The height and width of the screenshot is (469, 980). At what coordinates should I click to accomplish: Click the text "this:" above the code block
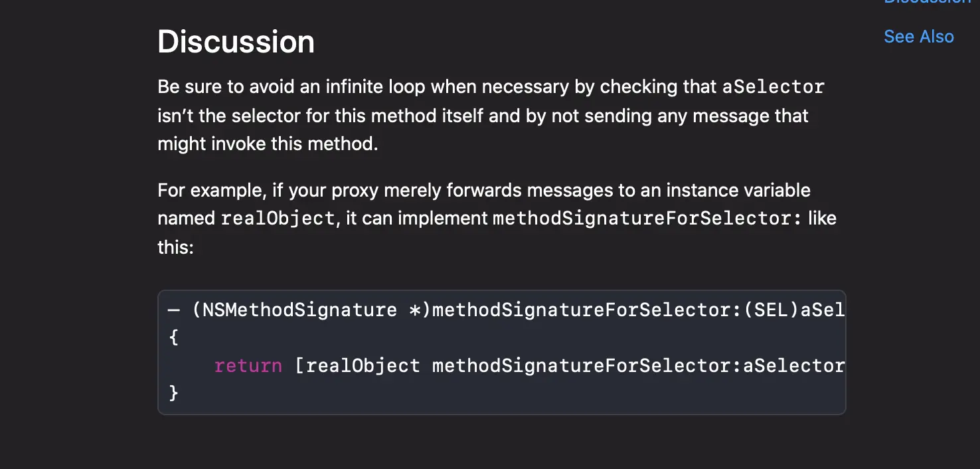point(175,248)
